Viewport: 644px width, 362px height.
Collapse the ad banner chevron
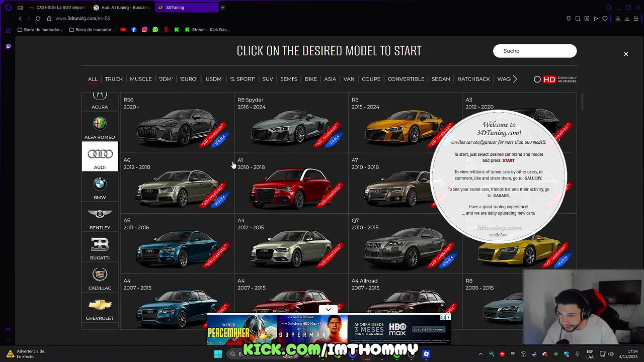pyautogui.click(x=328, y=310)
